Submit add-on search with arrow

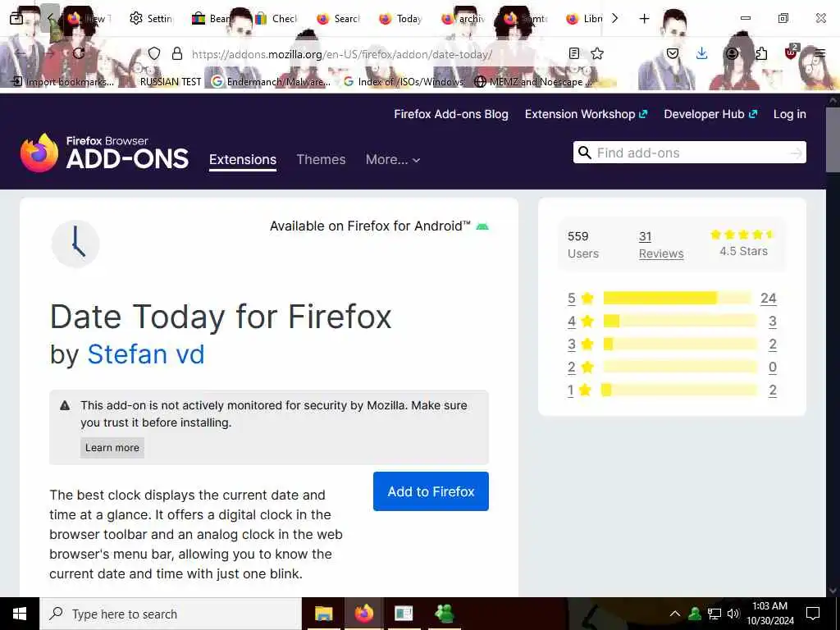click(x=796, y=153)
